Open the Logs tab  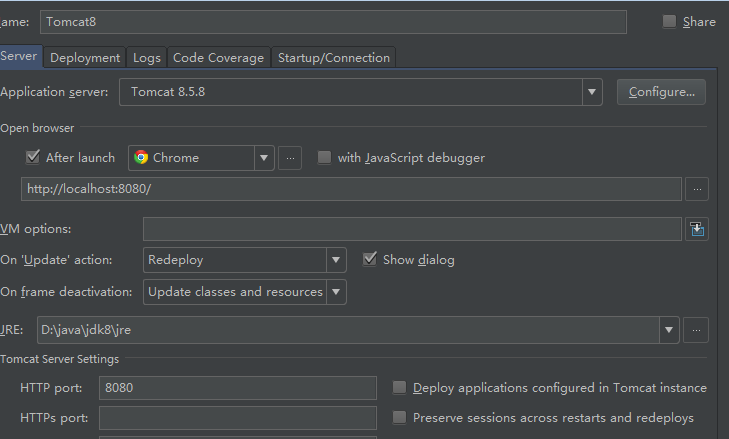[147, 58]
